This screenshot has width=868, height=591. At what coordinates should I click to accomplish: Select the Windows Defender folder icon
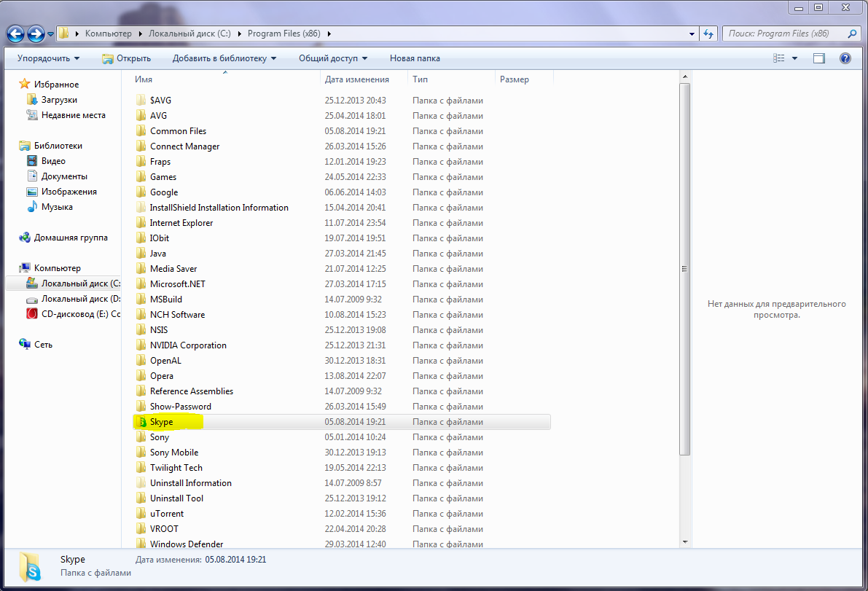click(141, 544)
